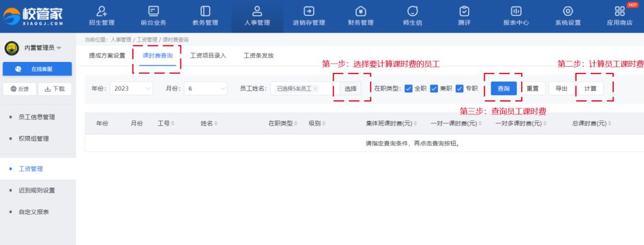The height and width of the screenshot is (245, 644).
Task: Open the 报表中心 module
Action: click(516, 16)
